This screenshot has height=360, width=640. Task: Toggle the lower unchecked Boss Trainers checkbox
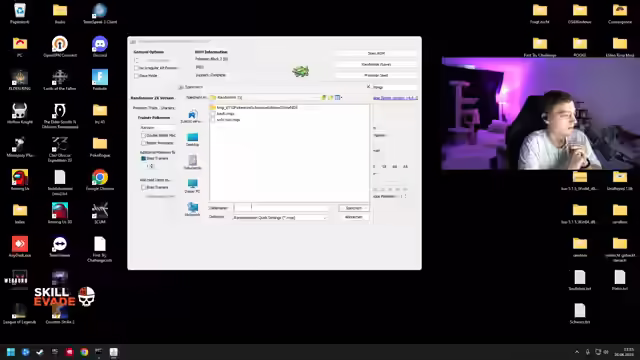point(143,187)
